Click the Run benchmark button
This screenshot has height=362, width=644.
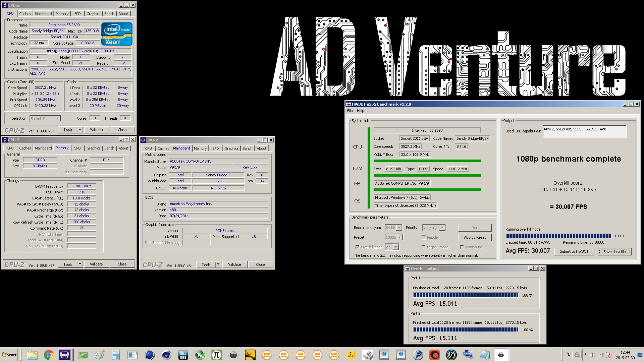(x=475, y=228)
